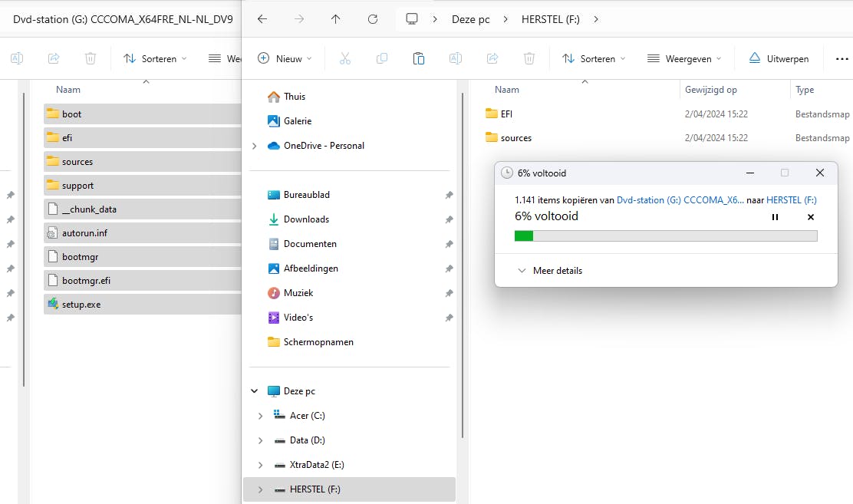
Task: Collapse the Deze pc tree node
Action: (x=254, y=390)
